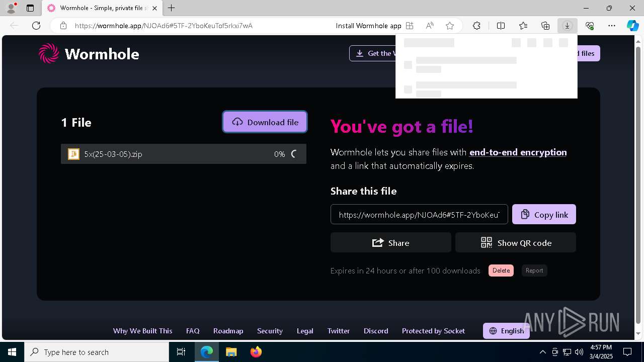Open the Collections icon

[545, 26]
